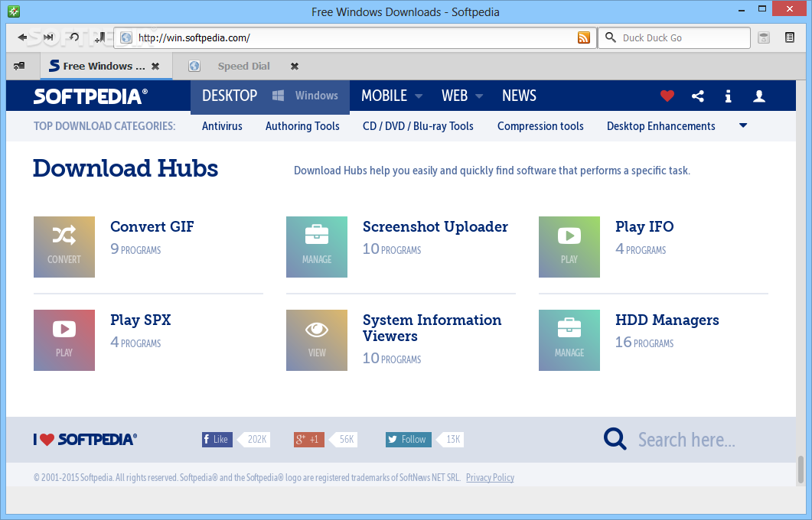Click the 16 PROGRAMS text
Screen dimensions: 812x520
point(644,343)
